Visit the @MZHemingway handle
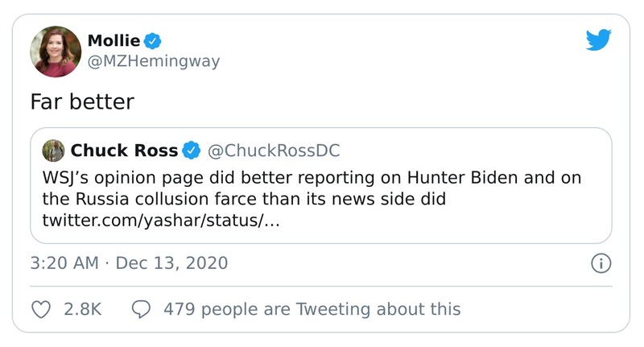The image size is (644, 347). pyautogui.click(x=152, y=61)
